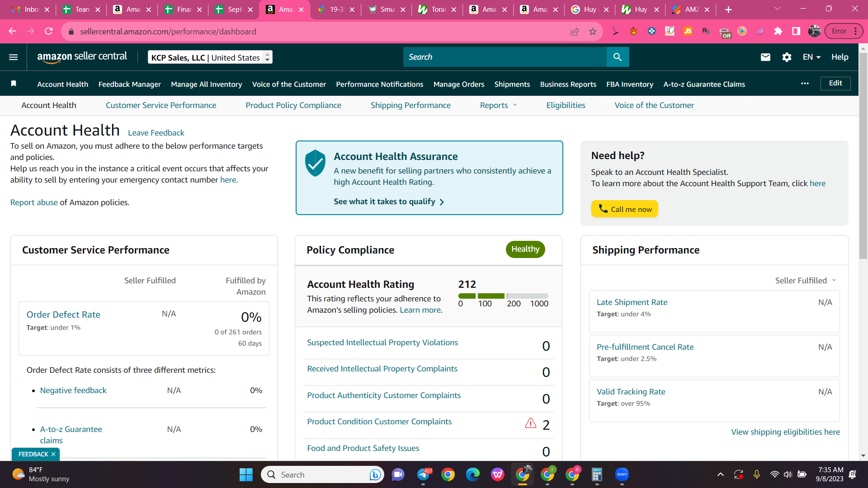Open Performance Notifications bookmark

click(x=380, y=84)
